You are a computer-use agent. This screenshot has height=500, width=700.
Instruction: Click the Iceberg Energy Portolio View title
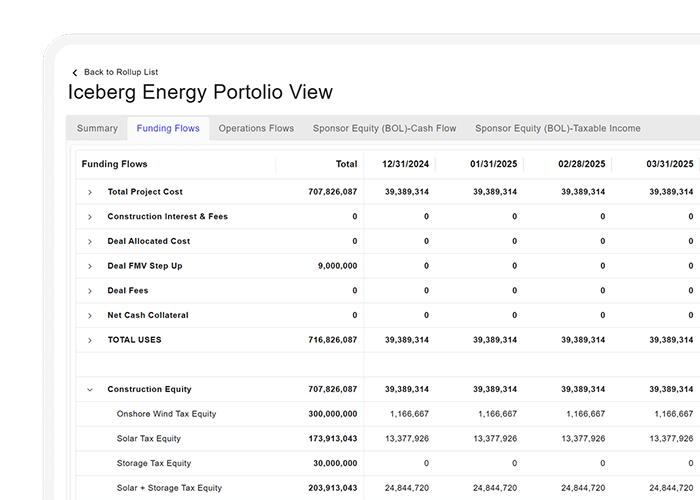[200, 92]
